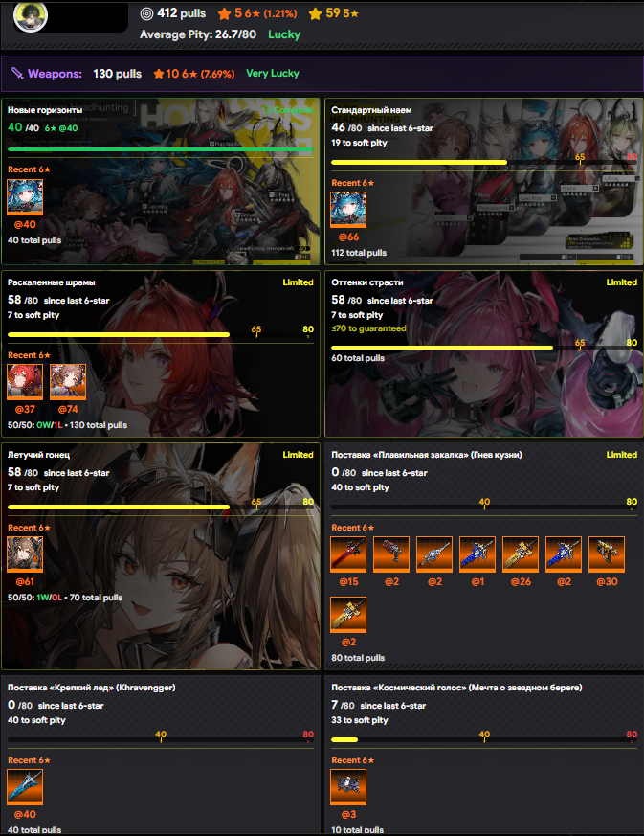
Task: Click the orange 6★ star icon
Action: tap(224, 13)
